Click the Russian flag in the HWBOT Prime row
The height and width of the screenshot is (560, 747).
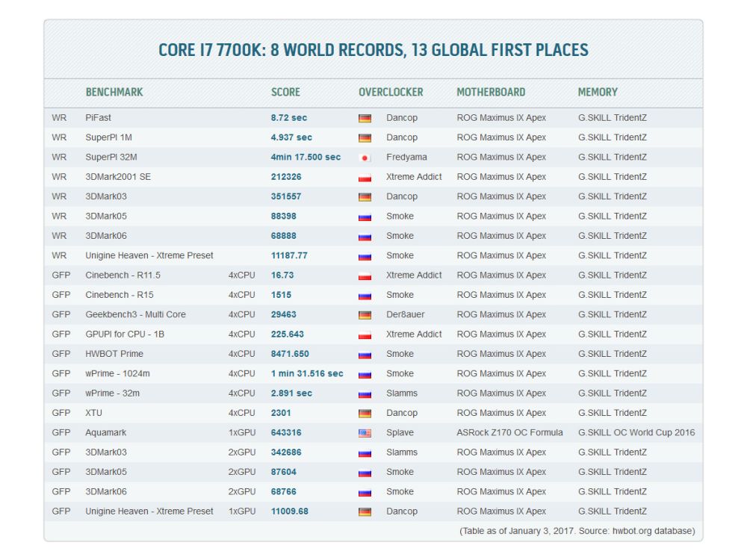tap(365, 355)
